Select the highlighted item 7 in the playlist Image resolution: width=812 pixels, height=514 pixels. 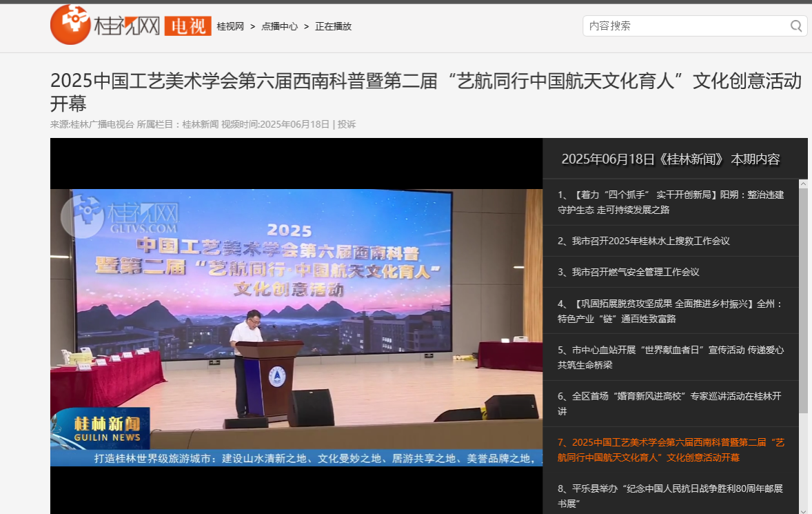(670, 450)
